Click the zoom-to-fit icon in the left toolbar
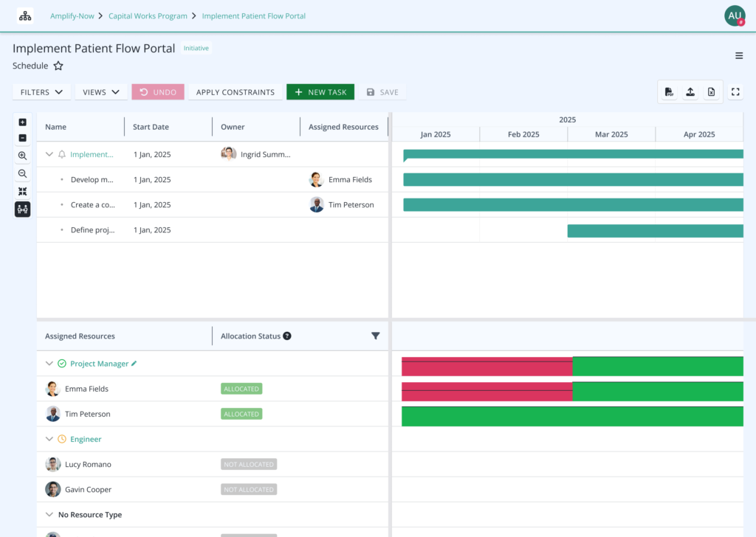The height and width of the screenshot is (537, 756). (22, 192)
